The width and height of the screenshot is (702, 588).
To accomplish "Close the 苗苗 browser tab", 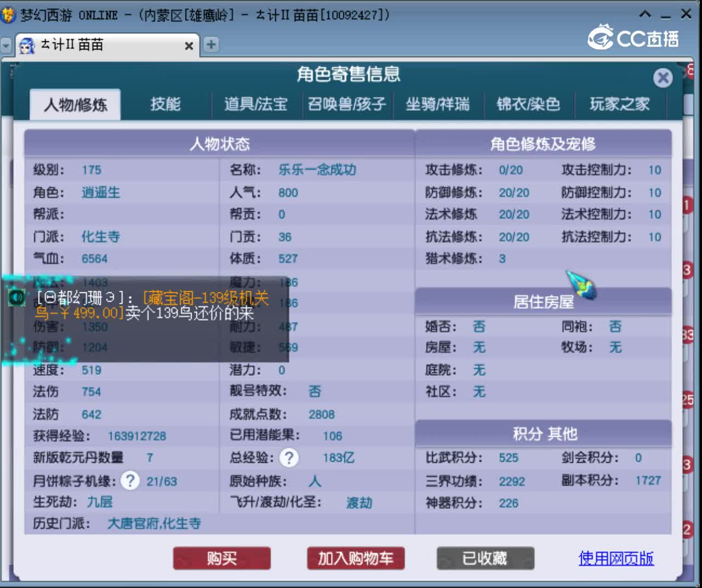I will (189, 46).
